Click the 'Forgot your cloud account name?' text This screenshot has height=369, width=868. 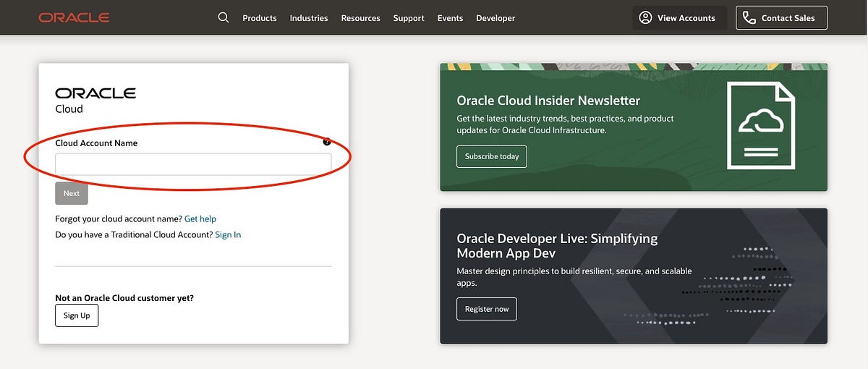(119, 219)
